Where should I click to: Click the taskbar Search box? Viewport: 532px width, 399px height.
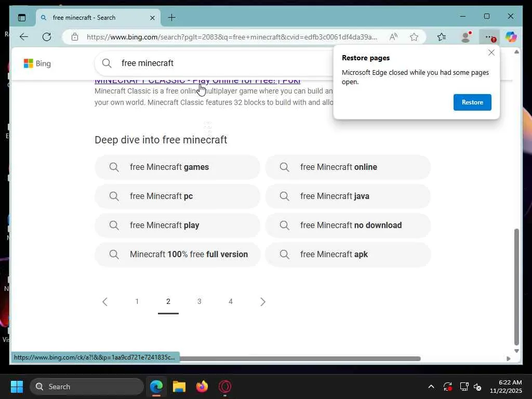[x=87, y=387]
